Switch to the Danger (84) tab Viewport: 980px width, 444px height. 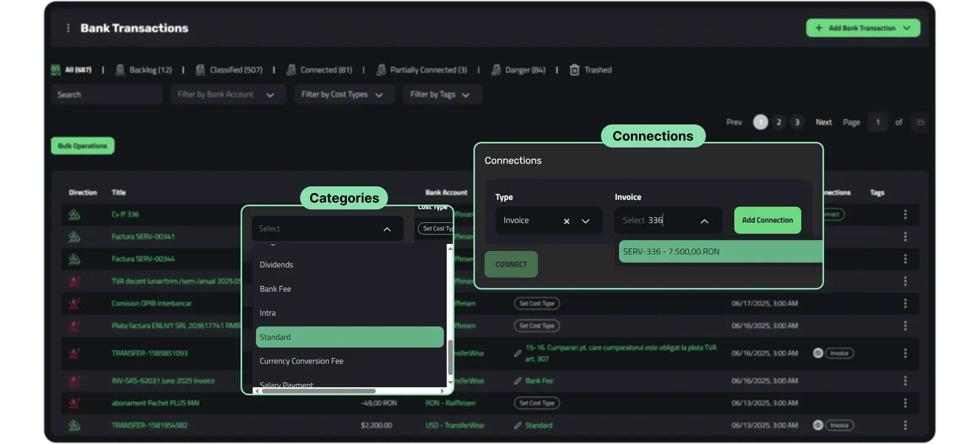pos(518,70)
